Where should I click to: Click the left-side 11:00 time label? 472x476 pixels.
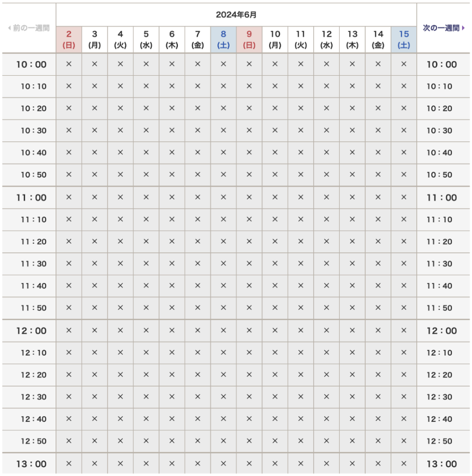(31, 198)
